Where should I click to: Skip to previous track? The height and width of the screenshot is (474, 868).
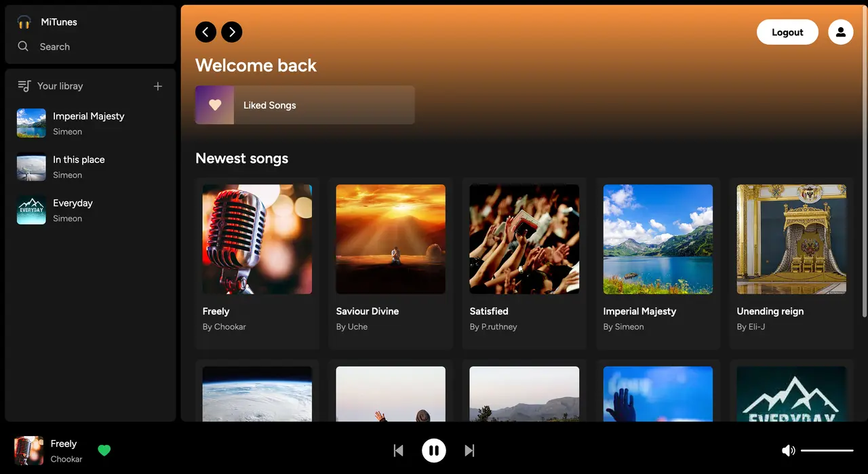[x=399, y=450]
